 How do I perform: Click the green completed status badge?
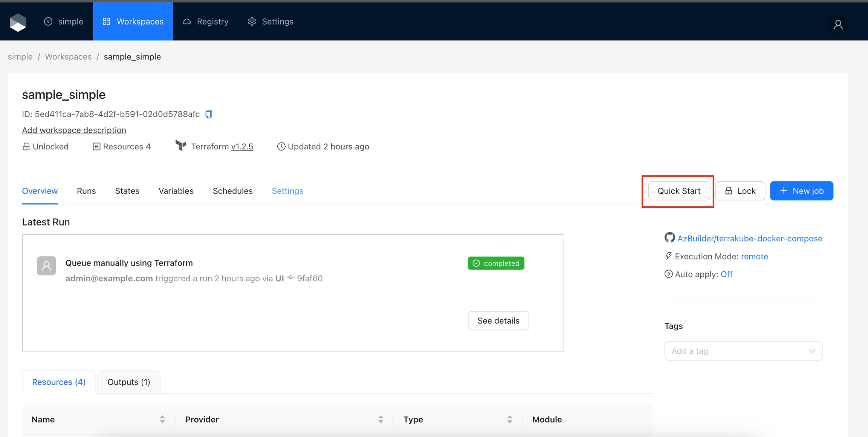496,263
